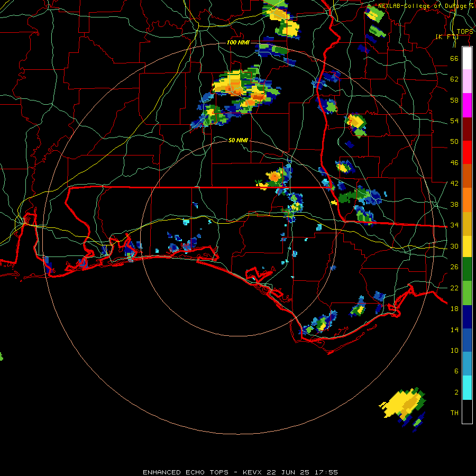
Task: Click the ENHANCED ECHO TOPS KEVX caption
Action: (240, 472)
